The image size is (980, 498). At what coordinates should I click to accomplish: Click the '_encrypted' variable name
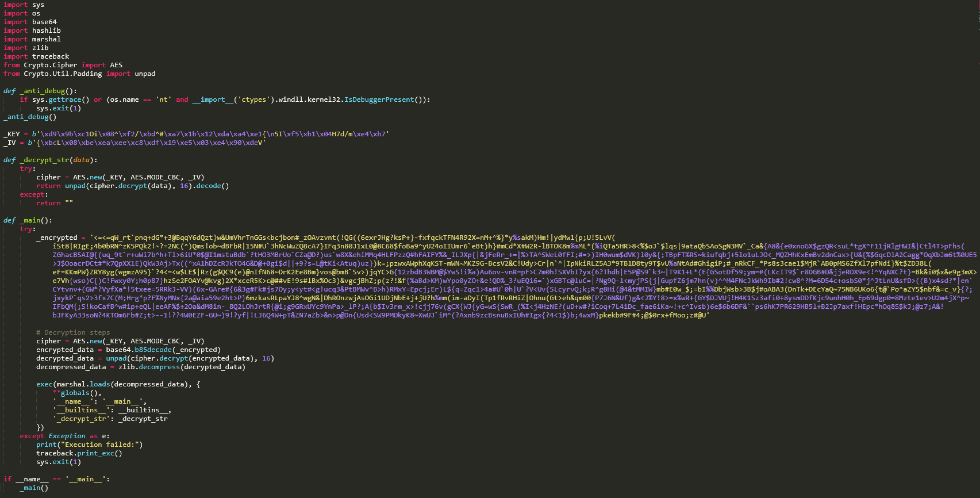56,237
